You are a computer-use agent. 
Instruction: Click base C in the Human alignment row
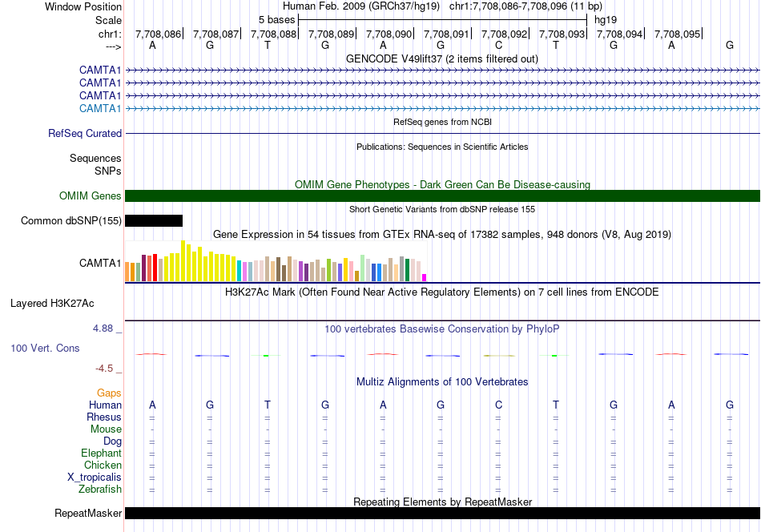pos(498,405)
